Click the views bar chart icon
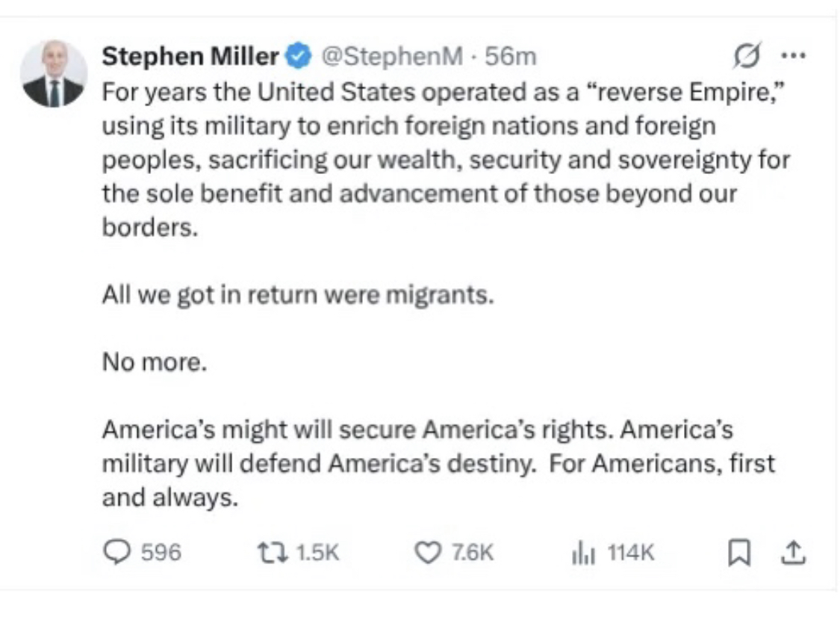Screen dimensions: 840x617 tap(582, 553)
